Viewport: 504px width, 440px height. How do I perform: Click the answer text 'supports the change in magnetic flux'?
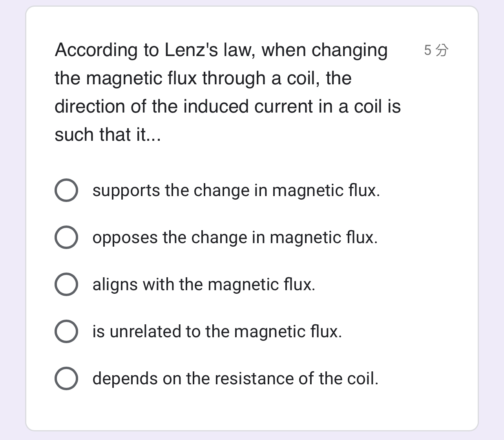(236, 191)
